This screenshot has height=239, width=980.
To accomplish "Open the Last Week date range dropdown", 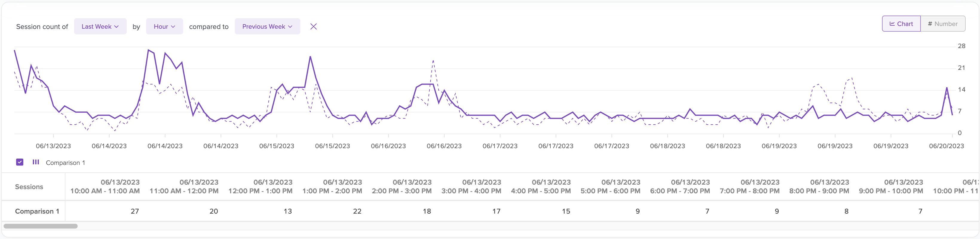I will tap(100, 27).
